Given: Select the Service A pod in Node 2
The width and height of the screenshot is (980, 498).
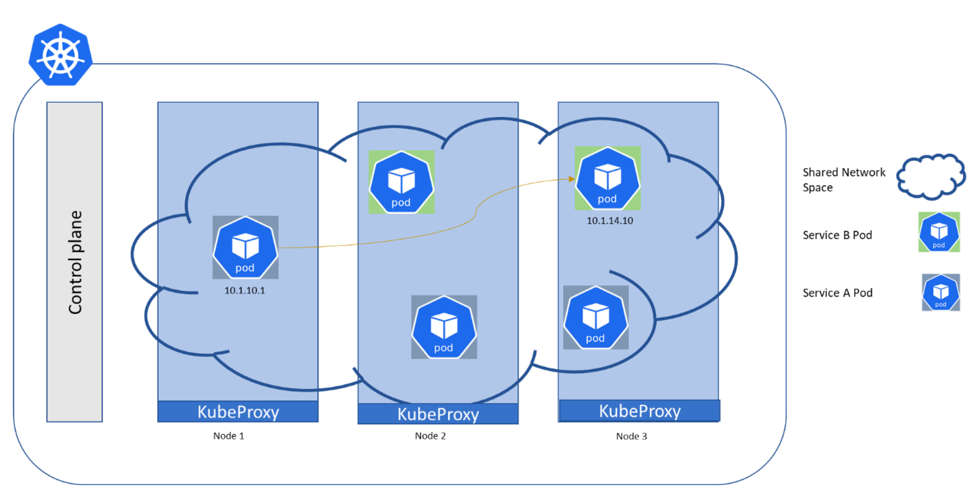Looking at the screenshot, I should (x=444, y=327).
